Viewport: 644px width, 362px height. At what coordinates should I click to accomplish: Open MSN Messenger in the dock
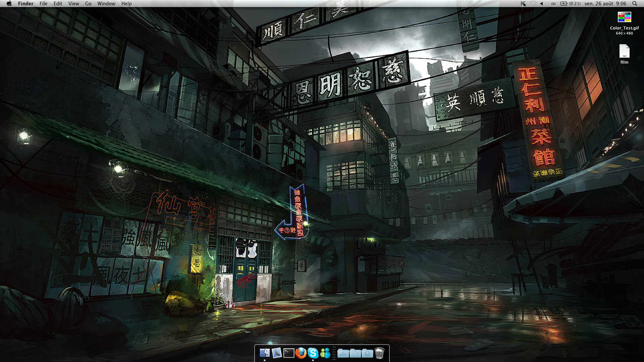pyautogui.click(x=325, y=353)
